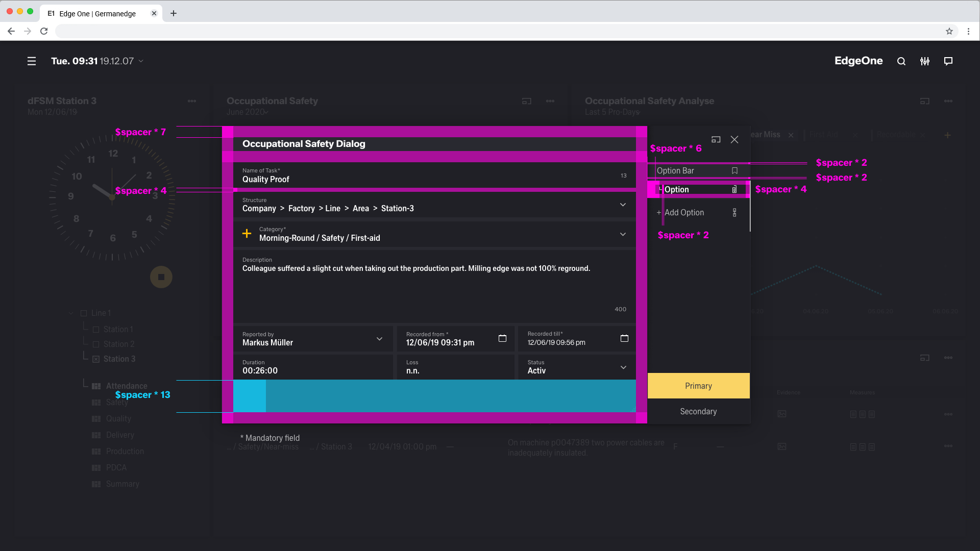The image size is (980, 551).
Task: Click the Secondary button
Action: (x=698, y=411)
